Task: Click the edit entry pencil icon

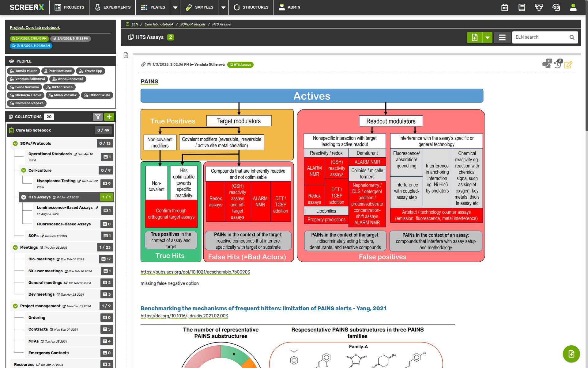Action: pyautogui.click(x=568, y=65)
